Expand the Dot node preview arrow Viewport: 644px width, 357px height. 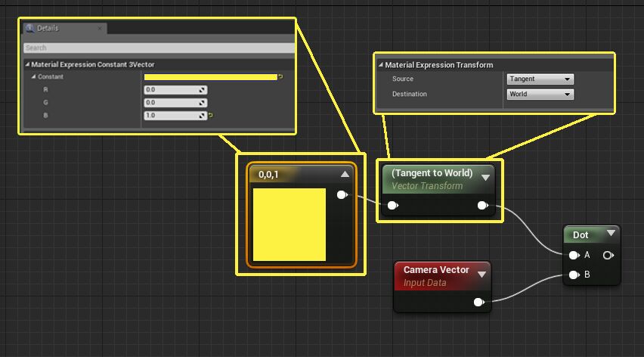[x=611, y=234]
